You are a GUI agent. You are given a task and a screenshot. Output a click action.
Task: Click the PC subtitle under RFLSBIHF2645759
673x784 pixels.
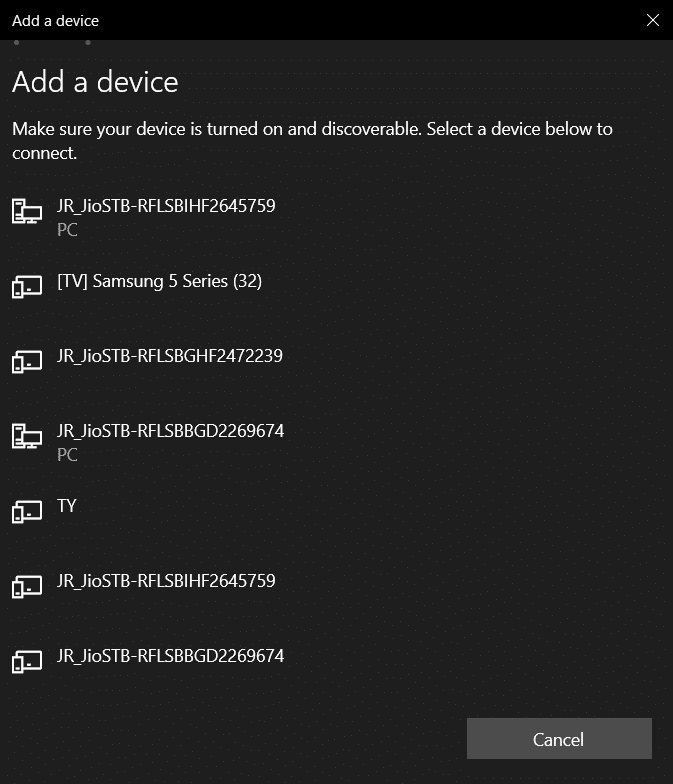67,230
